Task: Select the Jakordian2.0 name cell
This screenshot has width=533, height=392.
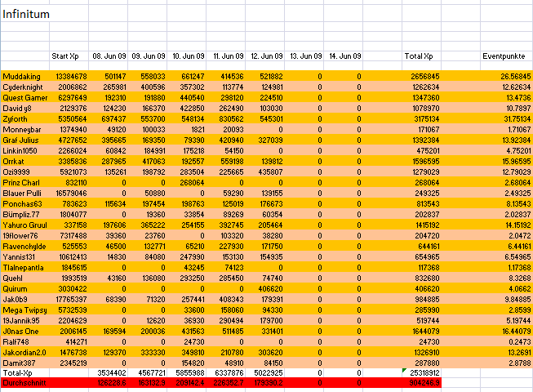Action: pyautogui.click(x=25, y=352)
